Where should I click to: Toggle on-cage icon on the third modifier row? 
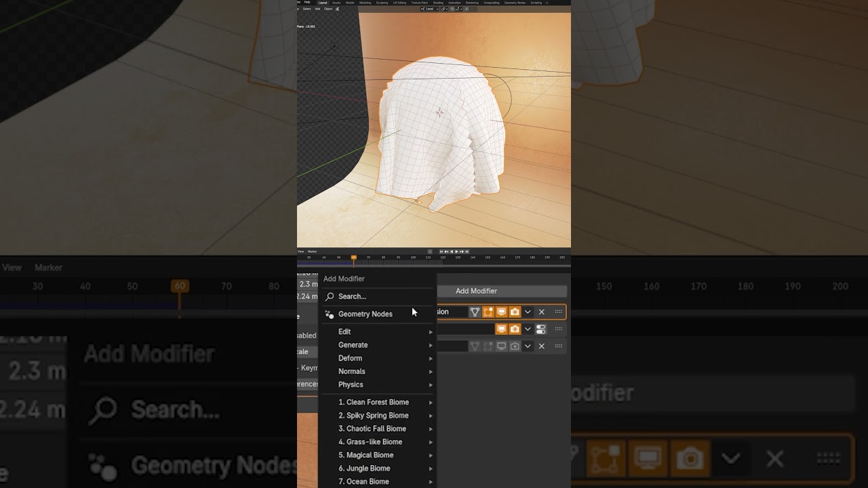(x=475, y=346)
